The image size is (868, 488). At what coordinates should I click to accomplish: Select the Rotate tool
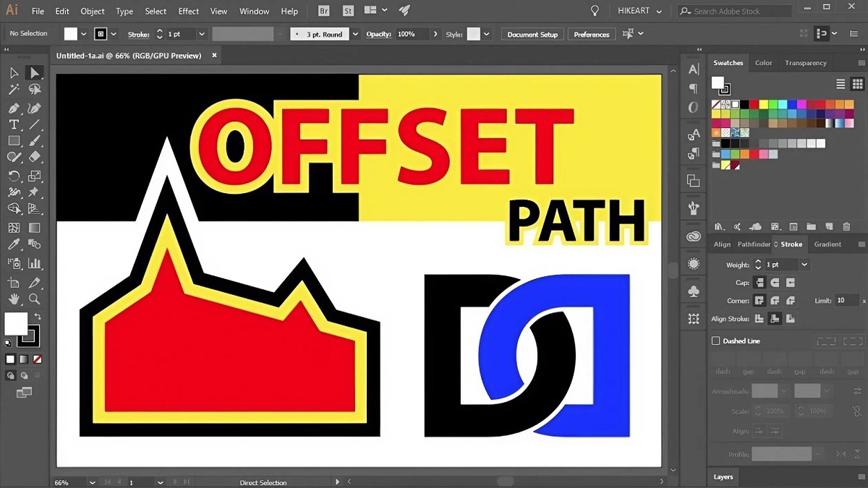13,175
